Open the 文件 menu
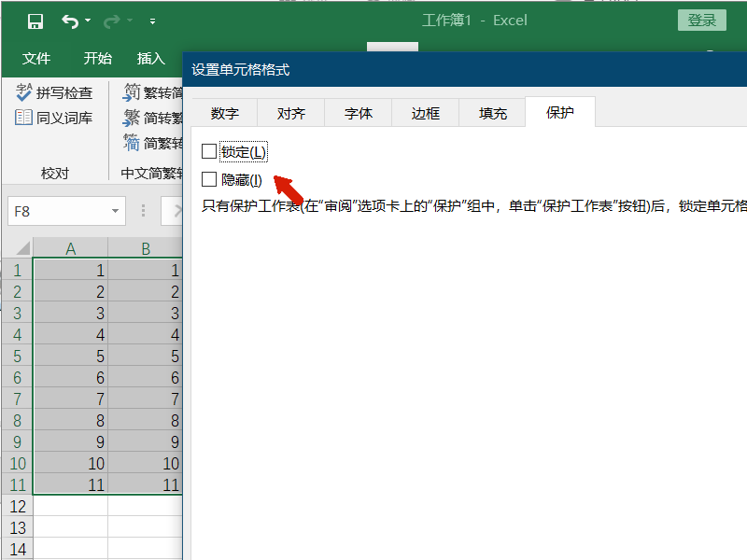 (36, 58)
